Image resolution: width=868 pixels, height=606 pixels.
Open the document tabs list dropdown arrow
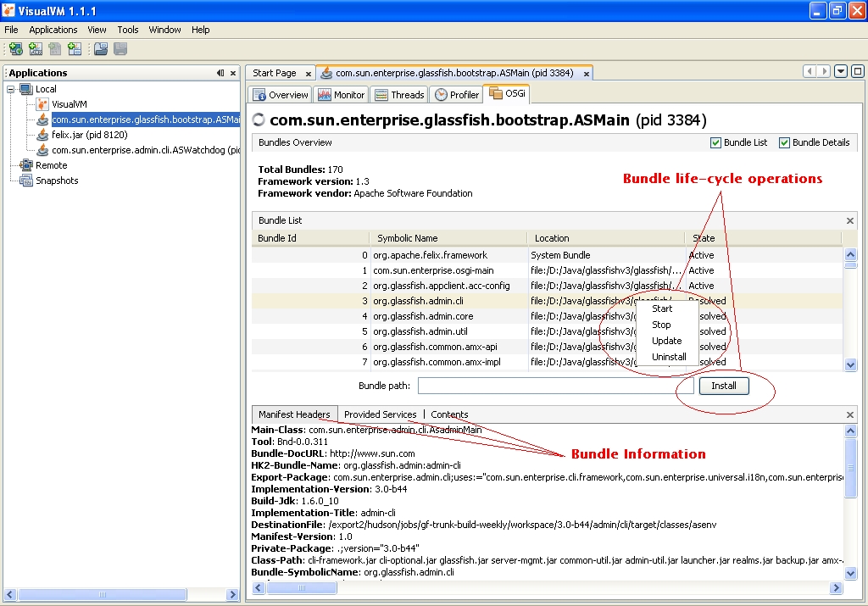pos(840,71)
